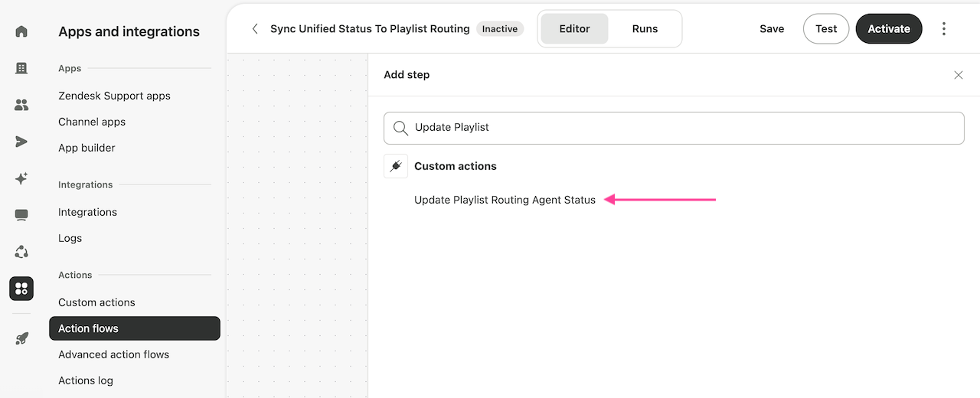The width and height of the screenshot is (980, 398).
Task: Open the Objects and rules icon
Action: [21, 252]
